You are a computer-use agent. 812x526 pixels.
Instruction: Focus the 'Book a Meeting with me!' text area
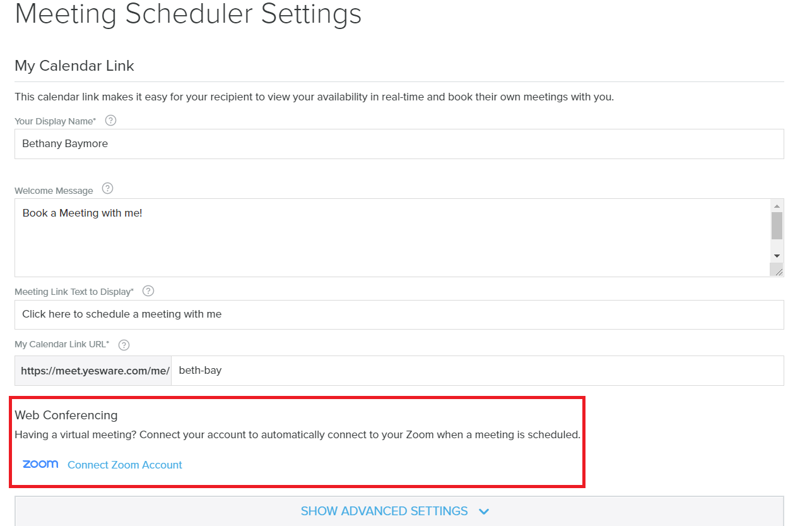click(x=391, y=237)
